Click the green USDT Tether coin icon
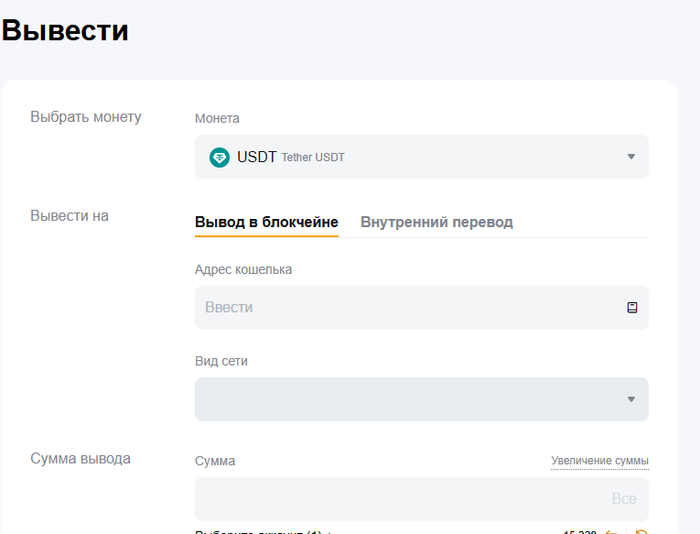 pyautogui.click(x=219, y=157)
